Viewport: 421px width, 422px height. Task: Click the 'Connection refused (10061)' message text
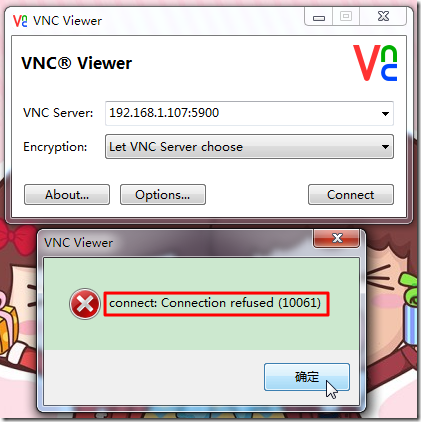tap(241, 303)
